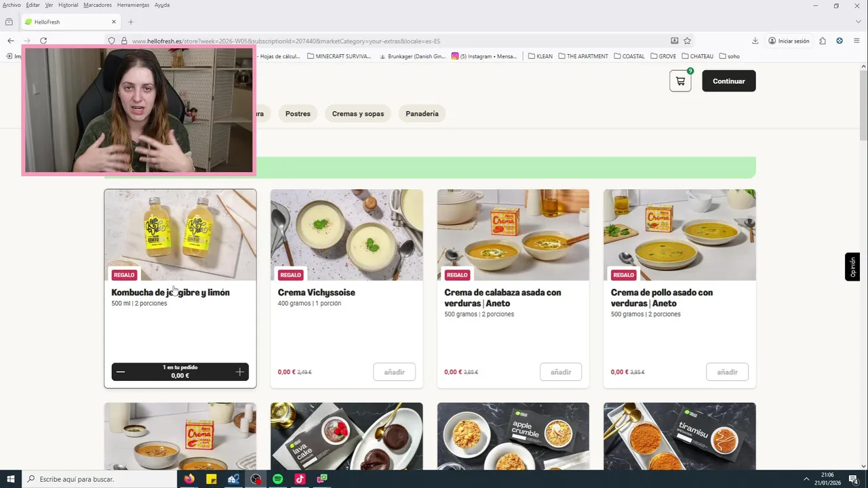The height and width of the screenshot is (488, 868).
Task: Open the Windows notifications center icon
Action: coord(853,479)
